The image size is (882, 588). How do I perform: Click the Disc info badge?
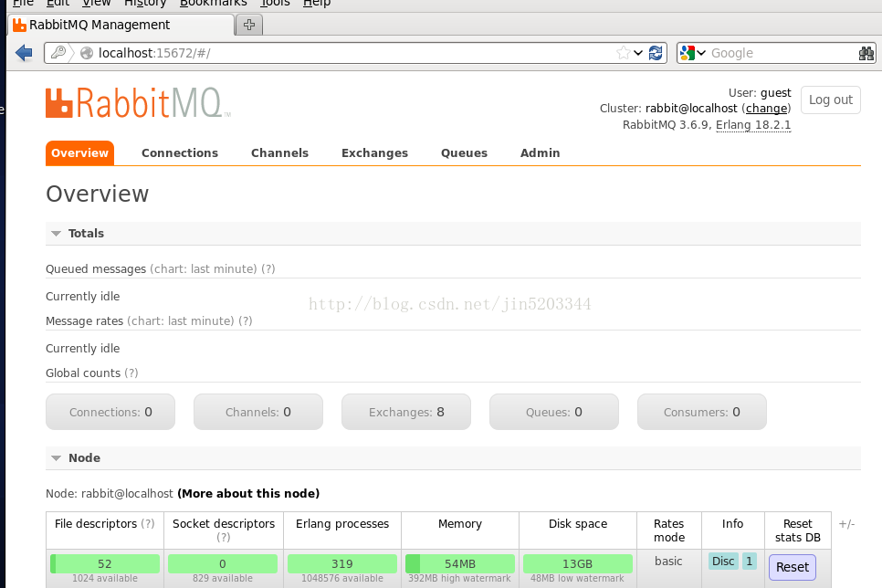click(723, 561)
